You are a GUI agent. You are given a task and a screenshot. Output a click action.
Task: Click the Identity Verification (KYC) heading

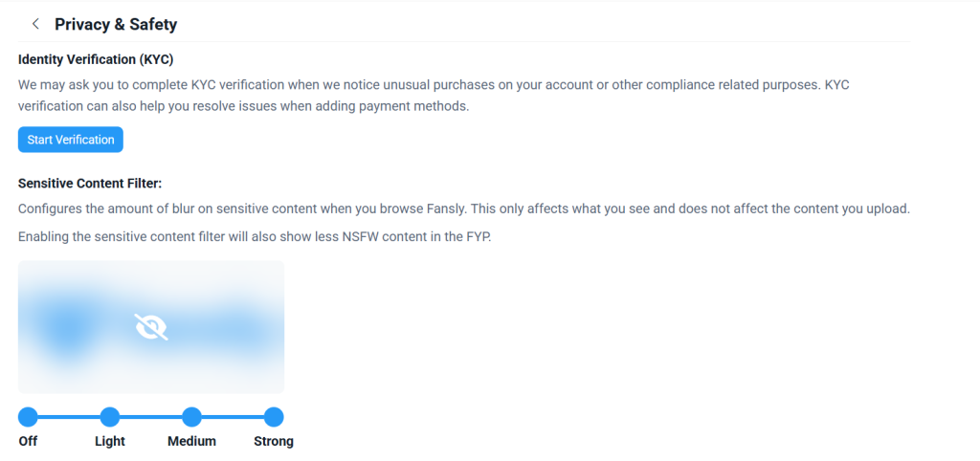tap(96, 59)
